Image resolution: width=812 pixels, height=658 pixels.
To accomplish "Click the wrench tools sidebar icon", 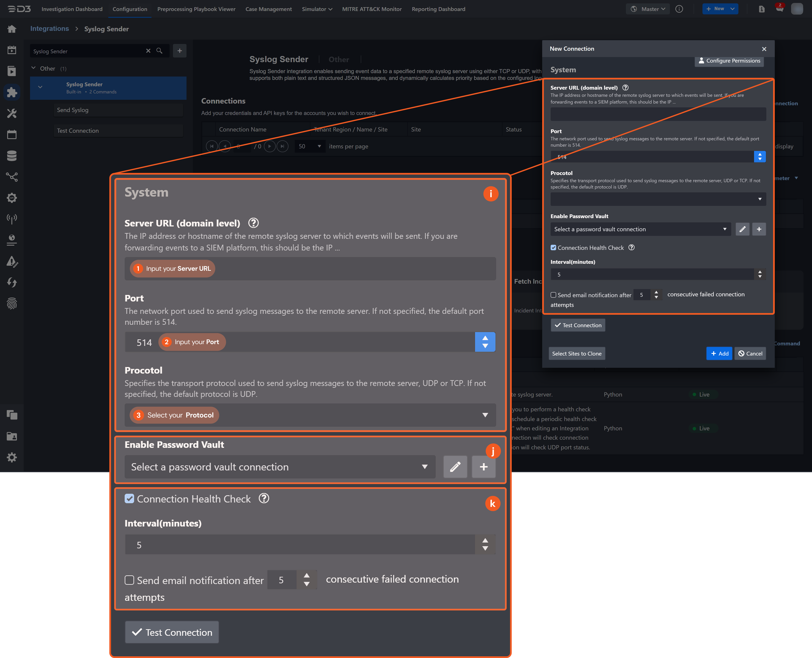I will tap(12, 113).
